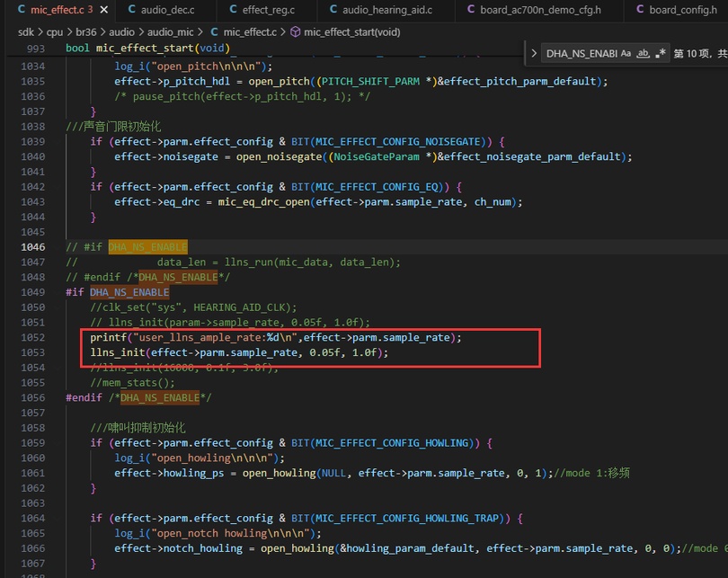
Task: Close the mic_effect.c editor tab
Action: click(104, 9)
